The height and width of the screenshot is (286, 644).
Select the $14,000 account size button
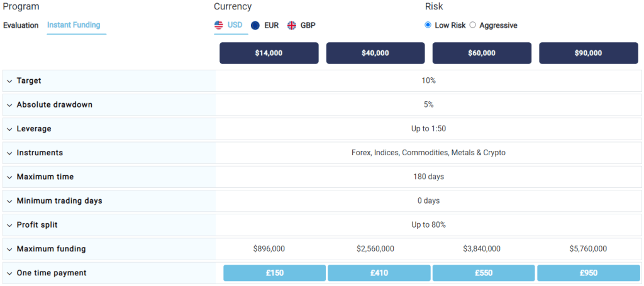click(269, 53)
